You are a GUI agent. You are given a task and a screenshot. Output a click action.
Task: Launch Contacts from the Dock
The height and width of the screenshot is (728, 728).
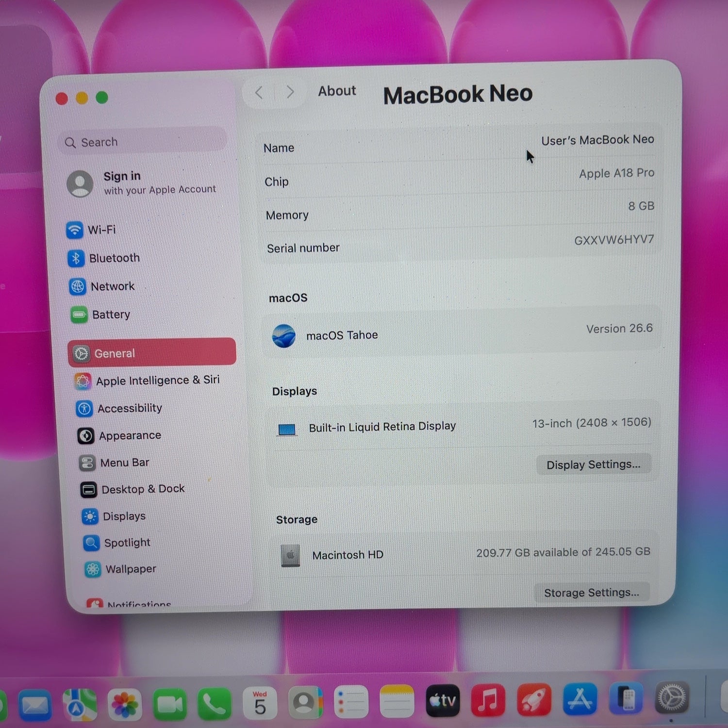pyautogui.click(x=305, y=702)
